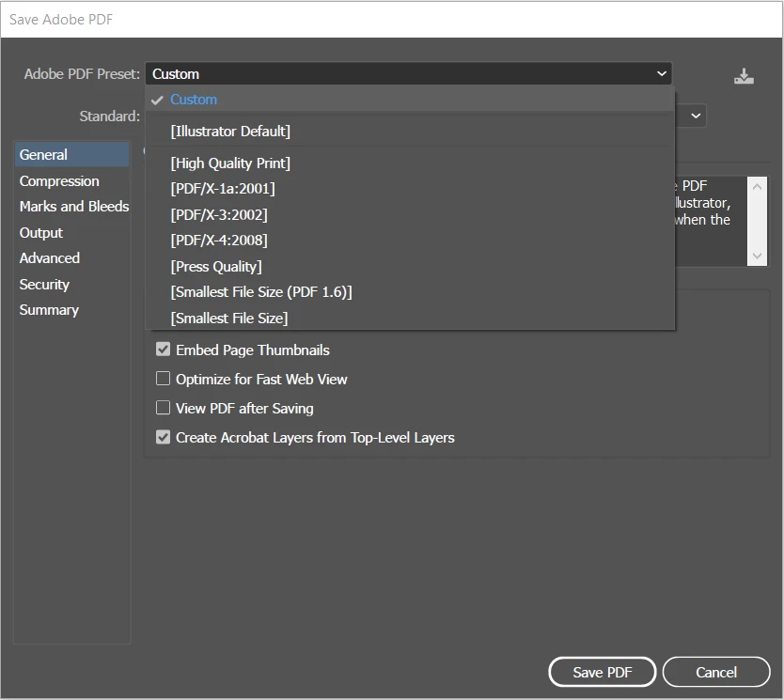Viewport: 784px width, 700px height.
Task: Choose the [High Quality Print] preset
Action: (410, 163)
